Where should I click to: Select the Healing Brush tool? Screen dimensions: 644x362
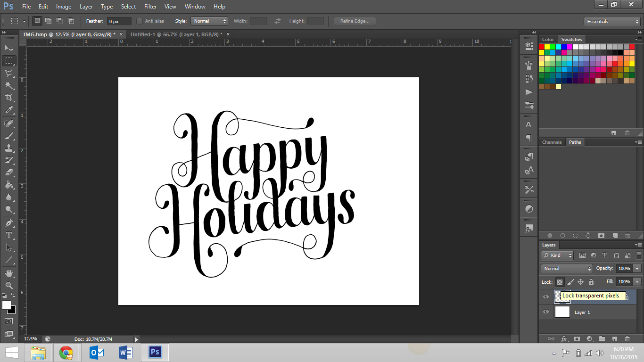[x=9, y=123]
